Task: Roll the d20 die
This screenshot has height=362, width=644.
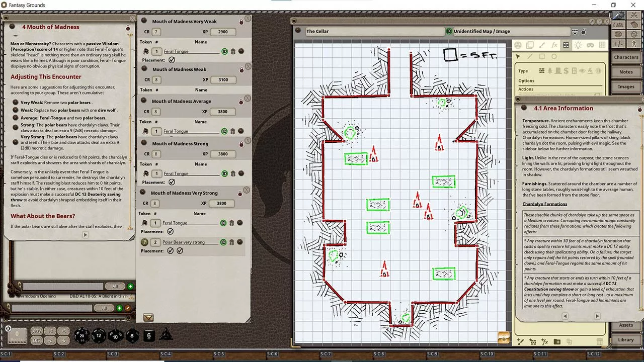Action: [x=82, y=335]
